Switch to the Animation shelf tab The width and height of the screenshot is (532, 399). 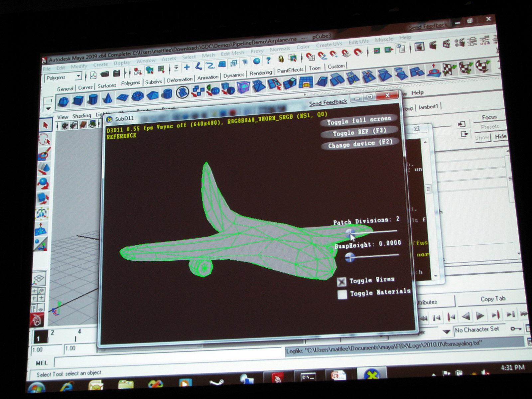click(x=208, y=77)
